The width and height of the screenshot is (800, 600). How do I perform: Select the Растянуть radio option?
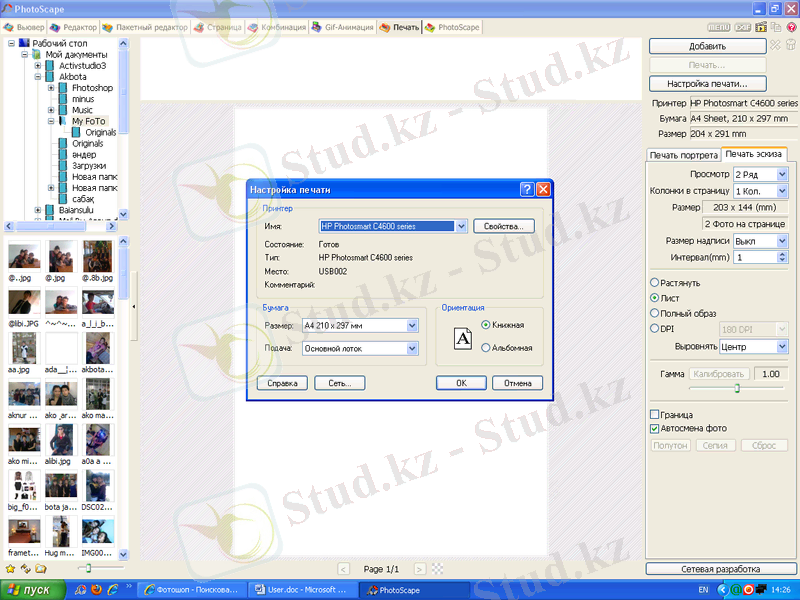(x=655, y=283)
